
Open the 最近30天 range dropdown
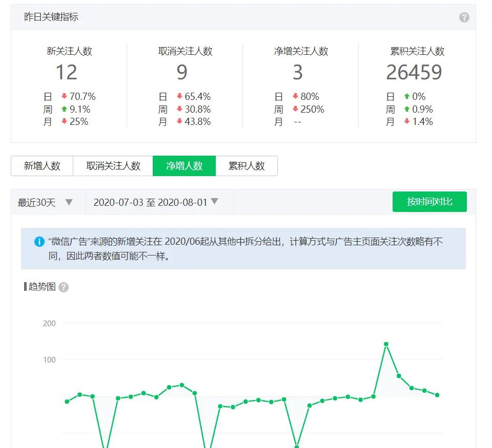48,202
